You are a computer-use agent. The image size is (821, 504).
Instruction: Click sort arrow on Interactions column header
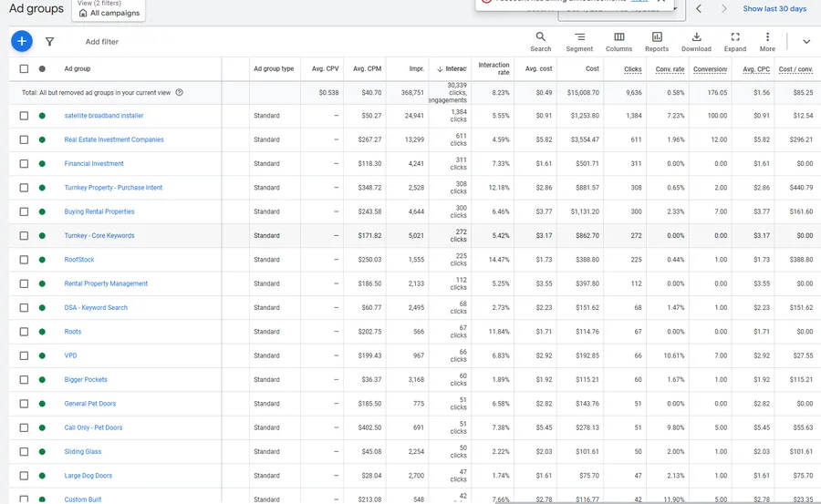click(440, 69)
